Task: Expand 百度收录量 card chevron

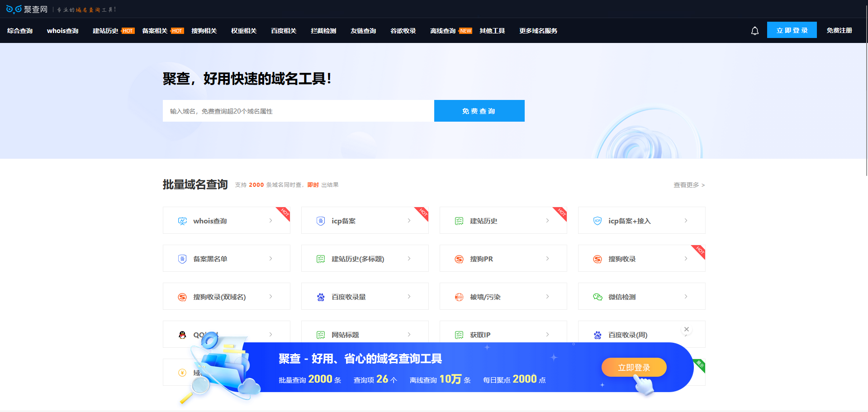Action: click(409, 297)
